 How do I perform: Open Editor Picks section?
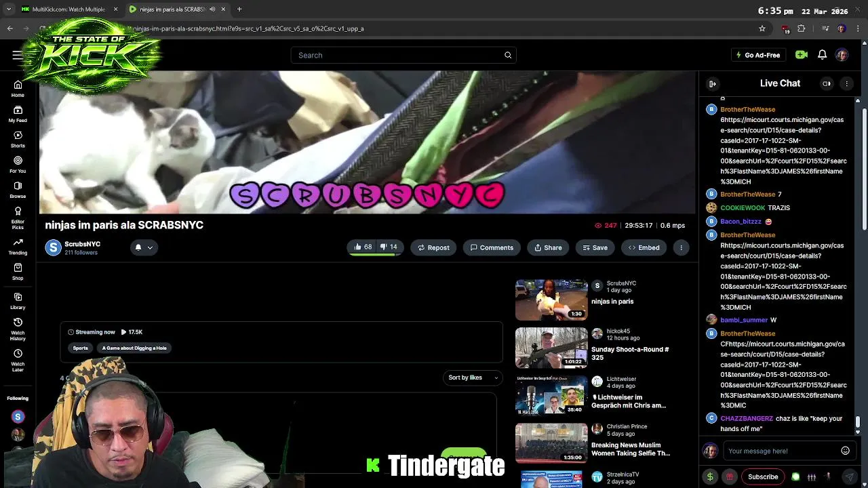[x=18, y=218]
